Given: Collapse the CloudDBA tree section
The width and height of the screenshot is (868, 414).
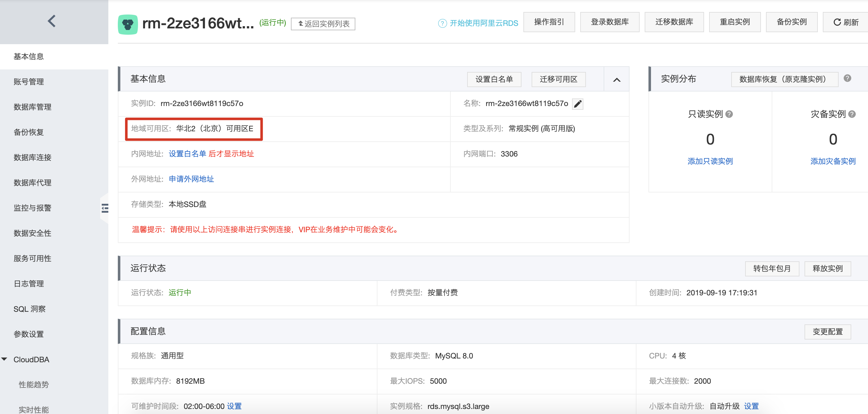Looking at the screenshot, I should click(4, 359).
